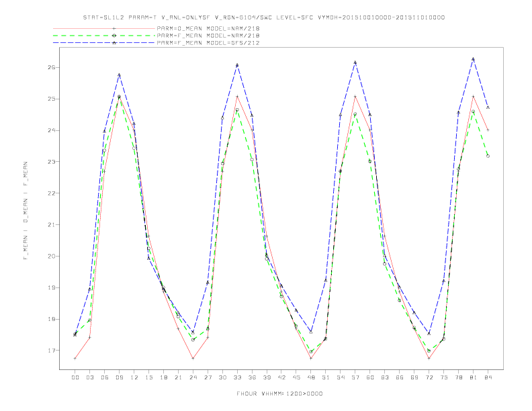Click the green circle marker in legend
Image resolution: width=532 pixels, height=411 pixels.
[x=114, y=36]
